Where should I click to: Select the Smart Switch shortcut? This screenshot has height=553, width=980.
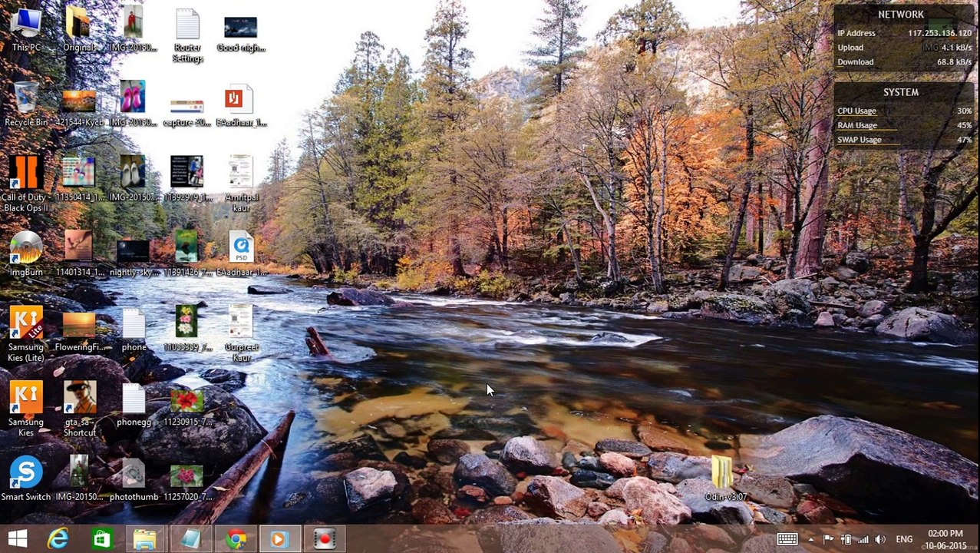point(26,478)
